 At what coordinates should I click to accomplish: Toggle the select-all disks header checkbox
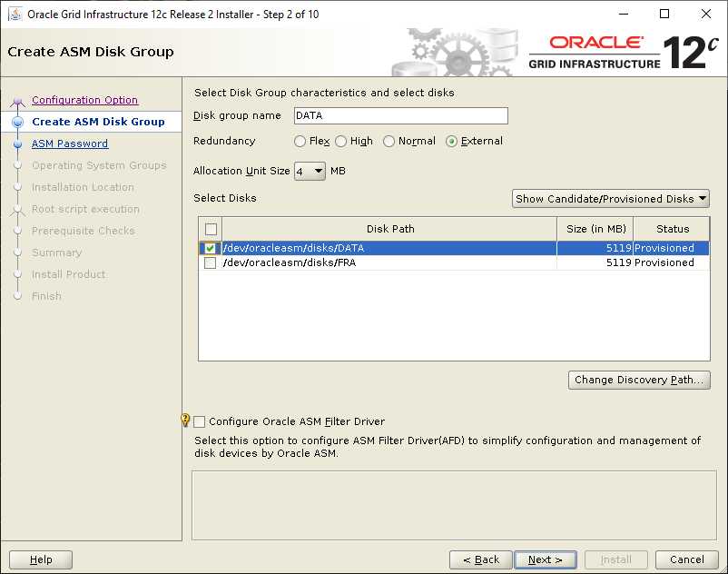(211, 229)
